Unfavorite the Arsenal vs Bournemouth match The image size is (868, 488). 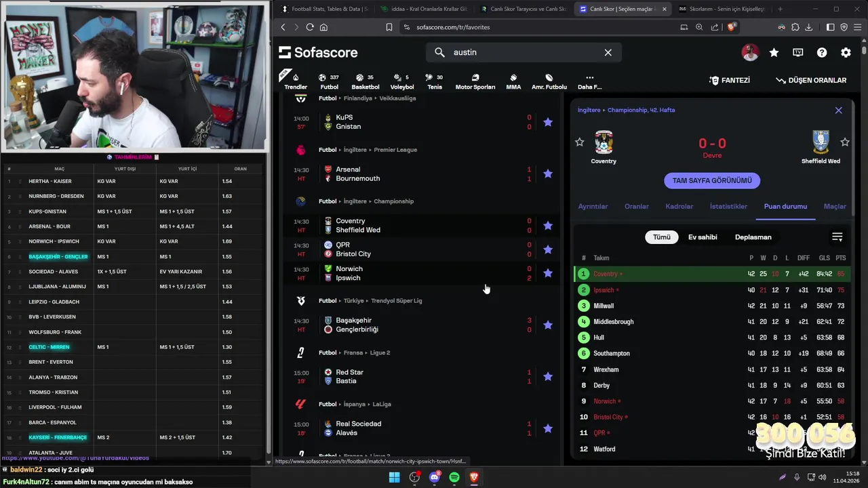pos(548,174)
